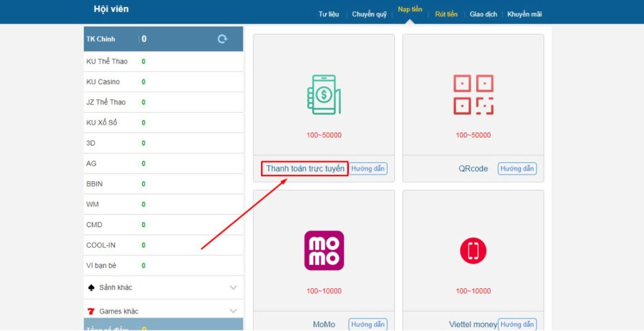Open the Khuyến mãi tab

525,14
